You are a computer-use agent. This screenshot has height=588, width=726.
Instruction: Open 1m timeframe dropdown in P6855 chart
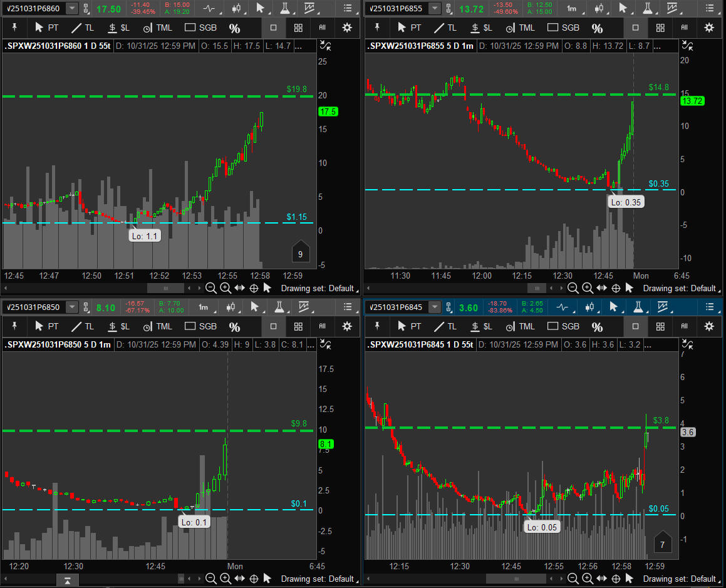(571, 8)
